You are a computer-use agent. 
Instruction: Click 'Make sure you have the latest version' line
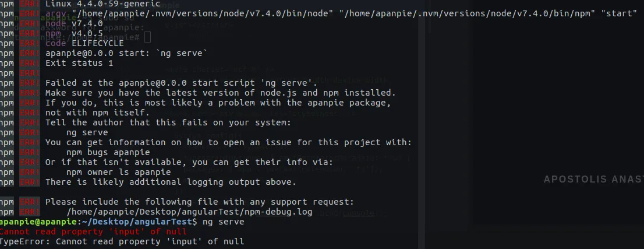[220, 93]
